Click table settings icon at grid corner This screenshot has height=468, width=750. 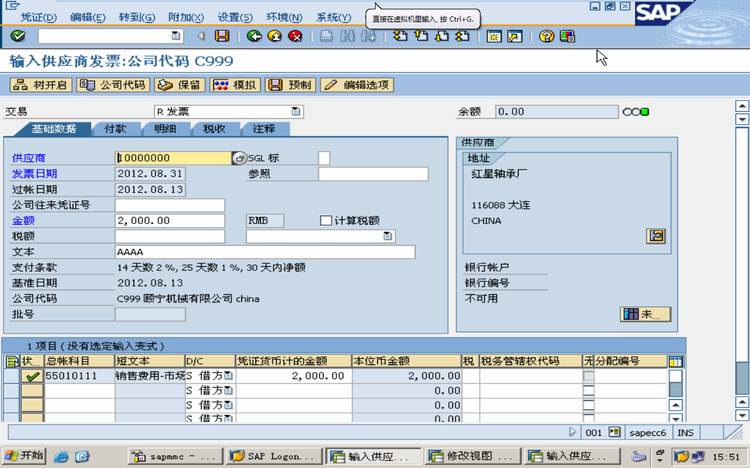pos(676,361)
